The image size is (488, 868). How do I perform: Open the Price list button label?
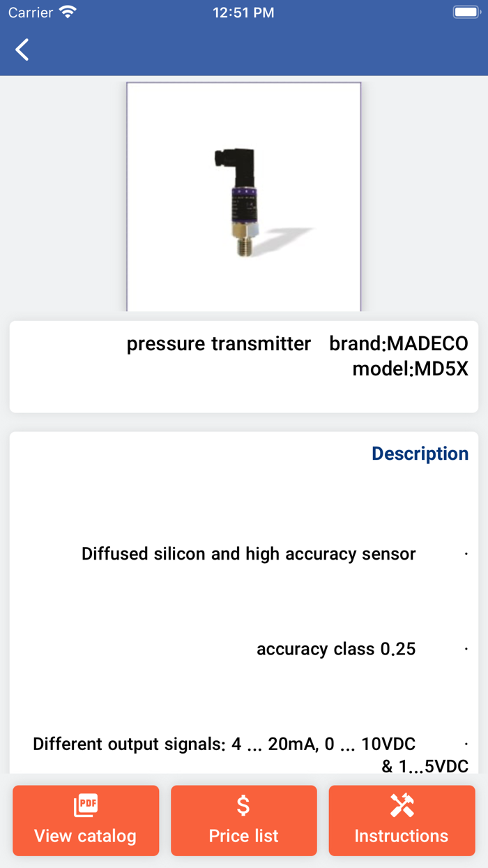(243, 836)
